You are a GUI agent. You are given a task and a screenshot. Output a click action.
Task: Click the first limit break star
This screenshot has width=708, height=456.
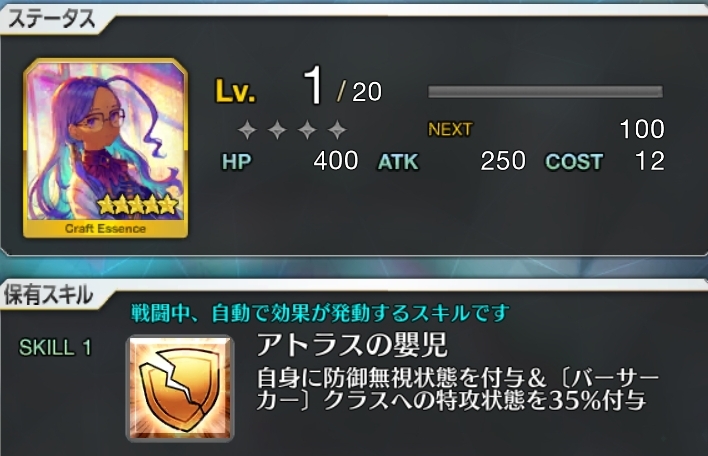247,130
